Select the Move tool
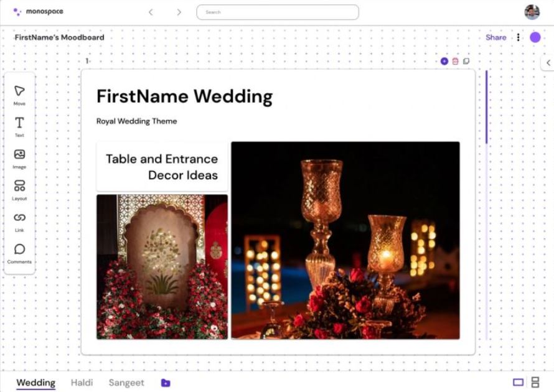The image size is (554, 392). point(19,95)
